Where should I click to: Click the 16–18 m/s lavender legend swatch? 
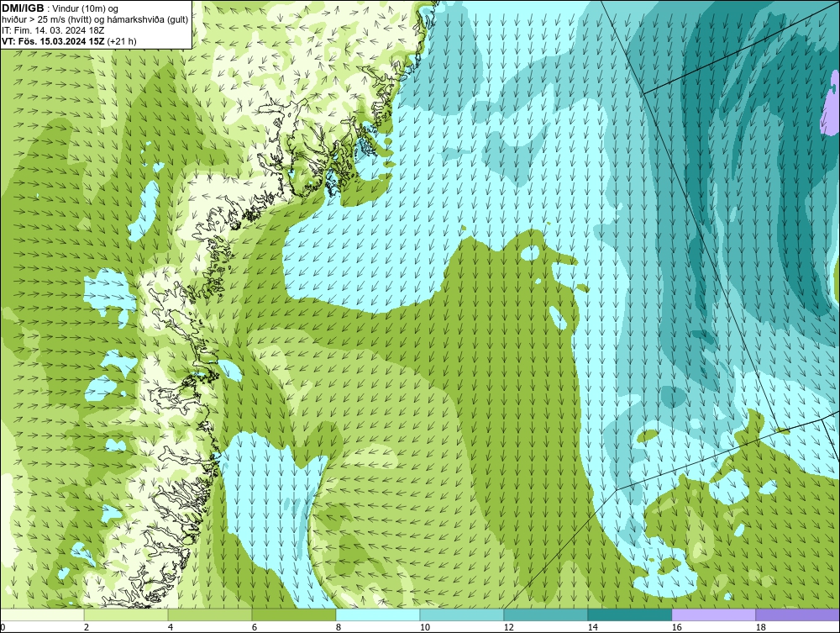coord(713,615)
